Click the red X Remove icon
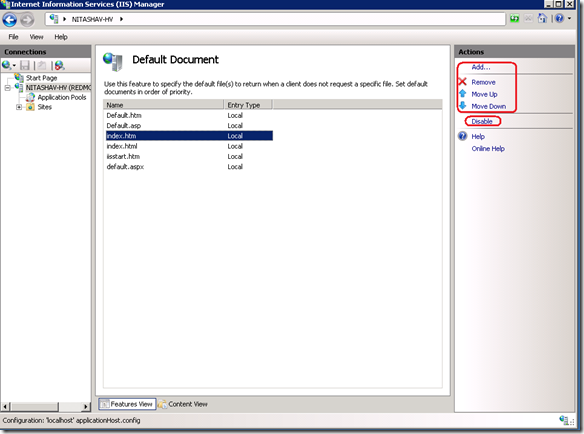Viewport: 584px width, 434px height. tap(462, 82)
